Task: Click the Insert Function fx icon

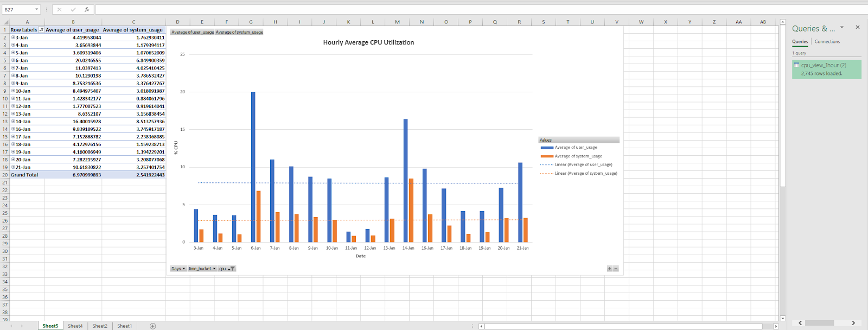Action: 87,10
